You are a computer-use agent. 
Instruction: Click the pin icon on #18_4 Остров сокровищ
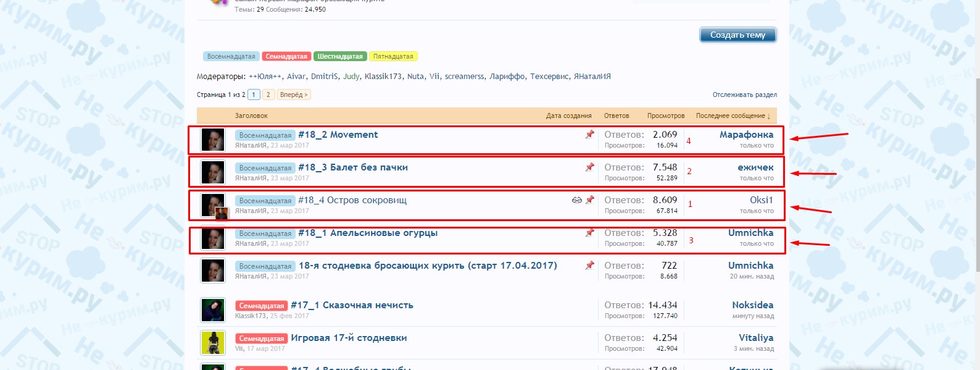589,200
